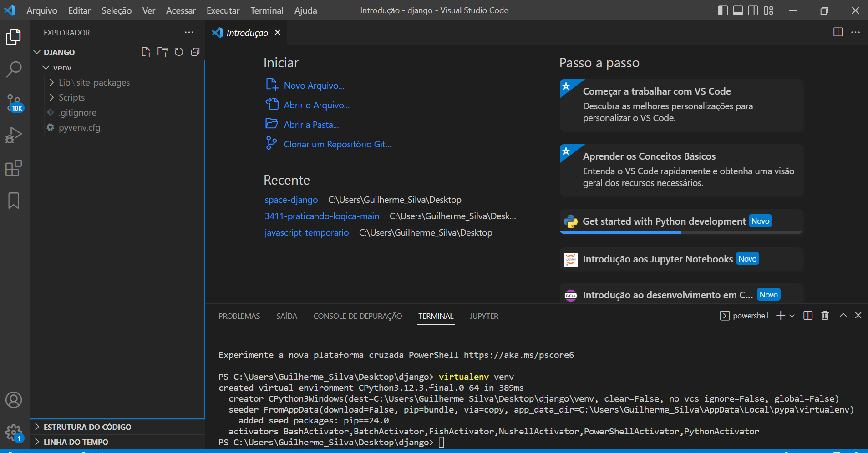
Task: Open terminal launch profile dropdown arrow
Action: click(792, 316)
